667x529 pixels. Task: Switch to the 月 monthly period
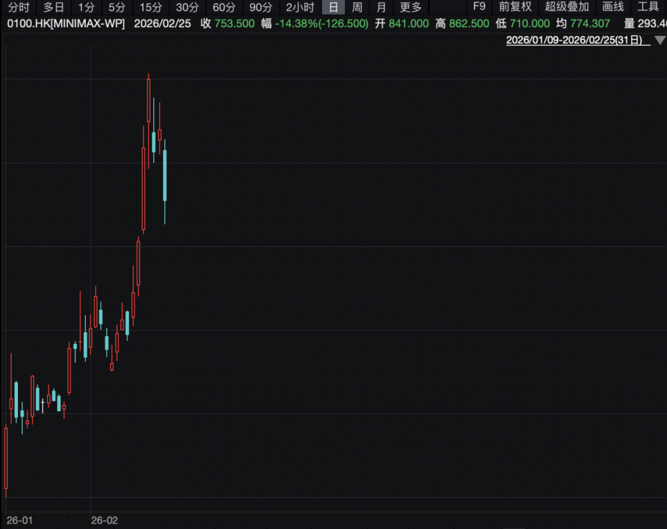click(381, 7)
